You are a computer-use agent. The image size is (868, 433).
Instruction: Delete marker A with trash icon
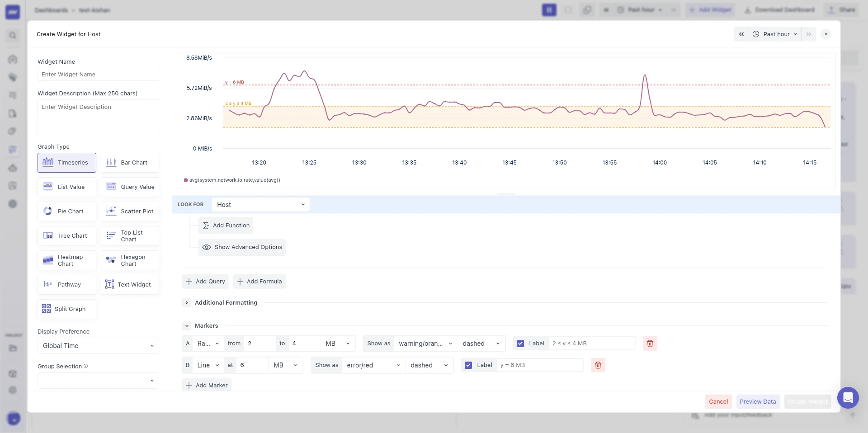click(650, 344)
